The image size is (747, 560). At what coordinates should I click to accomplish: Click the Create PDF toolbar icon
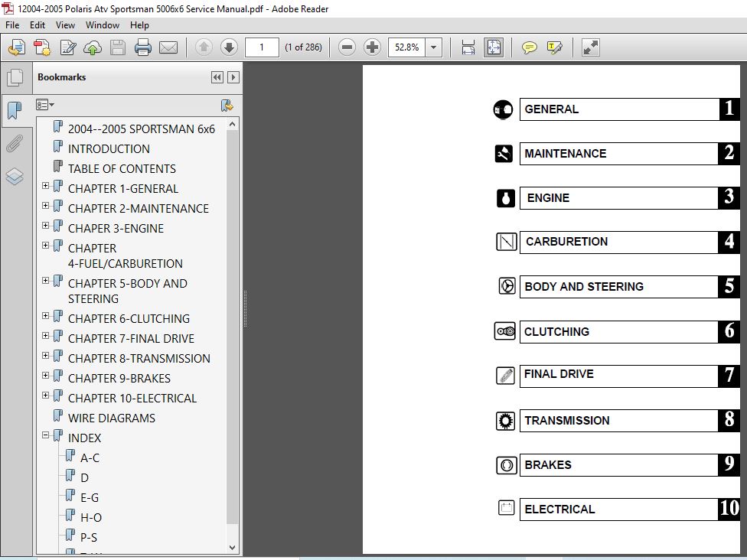[x=42, y=47]
